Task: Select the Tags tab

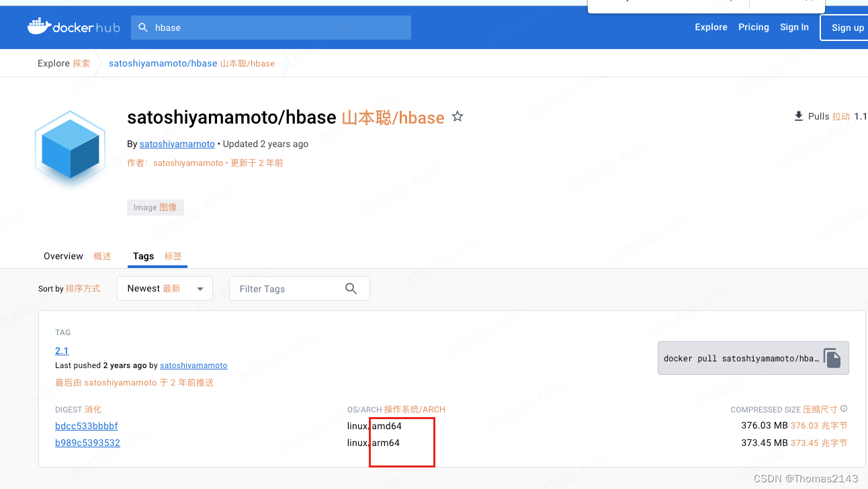Action: tap(143, 256)
